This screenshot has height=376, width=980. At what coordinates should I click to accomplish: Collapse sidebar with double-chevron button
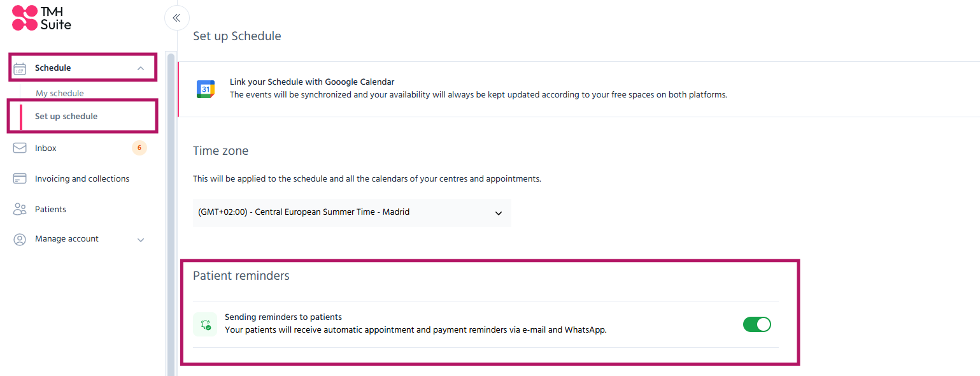click(177, 18)
